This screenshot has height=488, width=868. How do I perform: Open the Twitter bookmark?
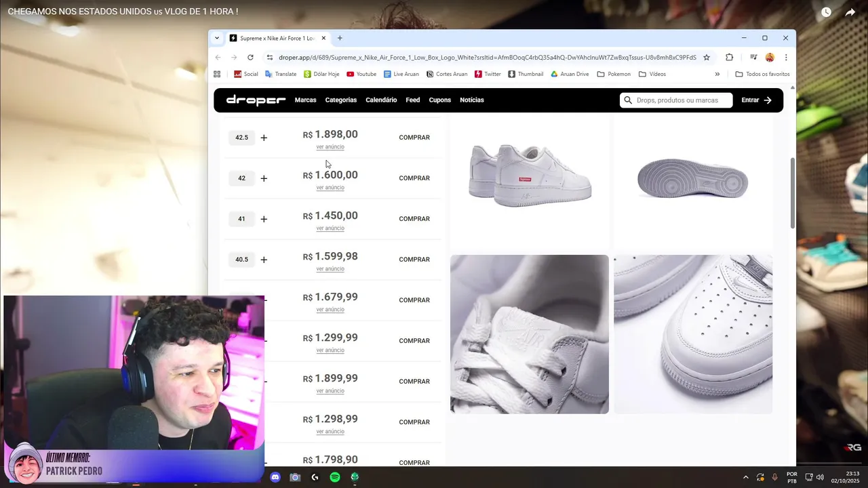coord(488,74)
